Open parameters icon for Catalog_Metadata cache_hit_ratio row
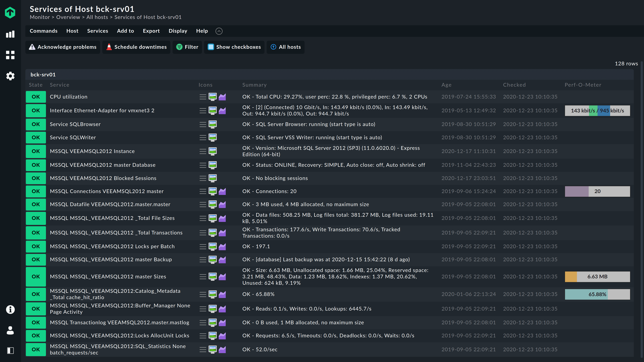 pos(213,294)
